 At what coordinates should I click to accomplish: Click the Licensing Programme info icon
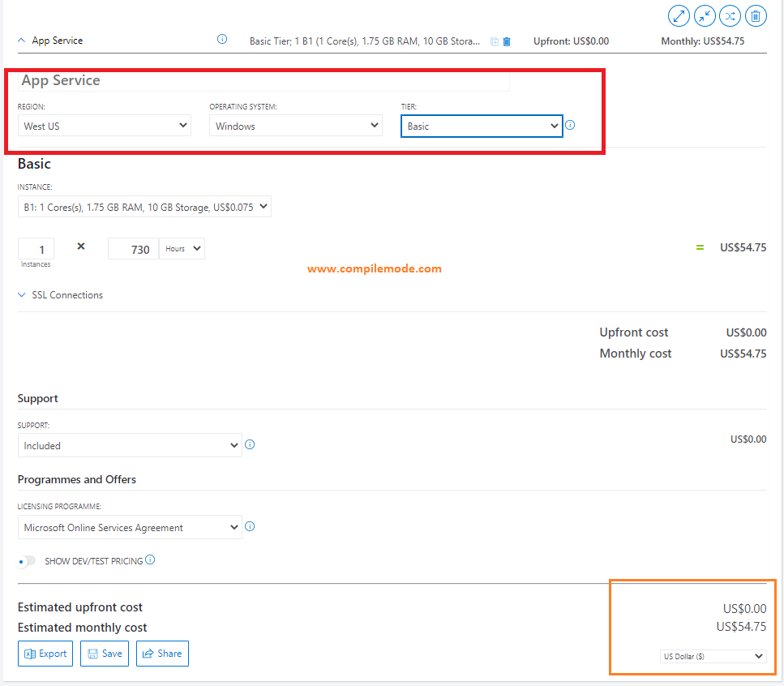tap(250, 526)
